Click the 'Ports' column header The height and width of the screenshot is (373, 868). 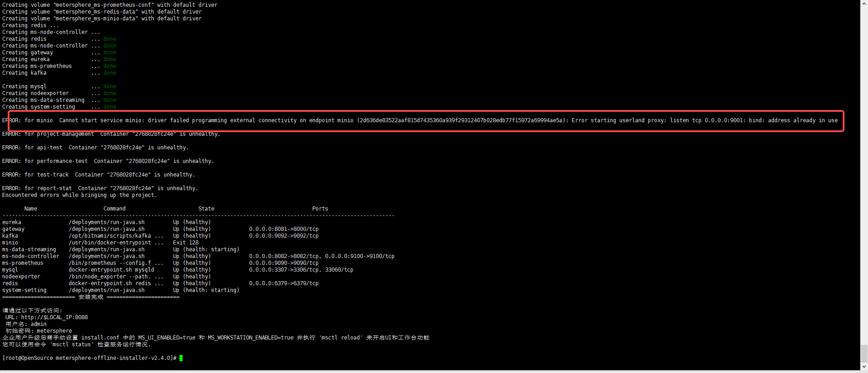320,209
